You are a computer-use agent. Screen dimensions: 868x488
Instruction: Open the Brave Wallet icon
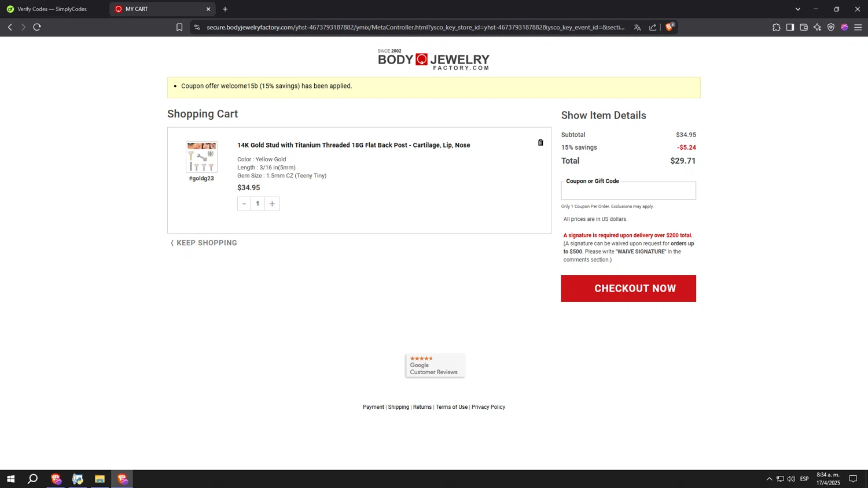(x=804, y=27)
